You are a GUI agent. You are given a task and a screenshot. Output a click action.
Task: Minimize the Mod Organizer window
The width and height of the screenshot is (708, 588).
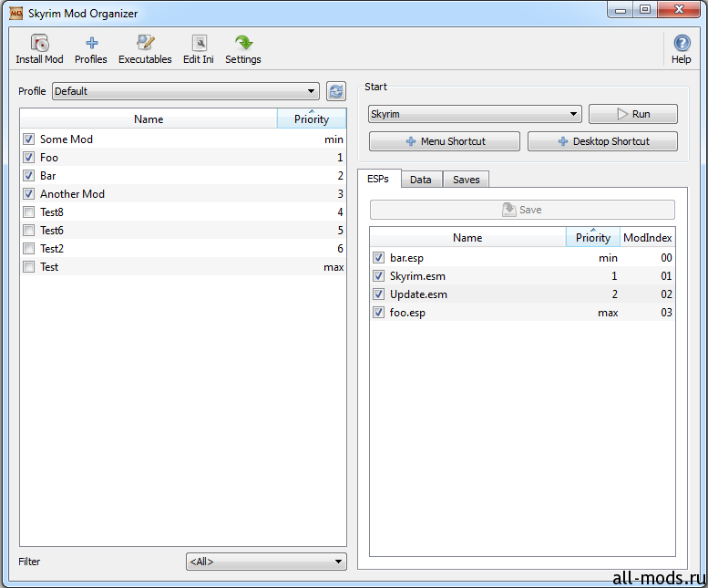621,9
